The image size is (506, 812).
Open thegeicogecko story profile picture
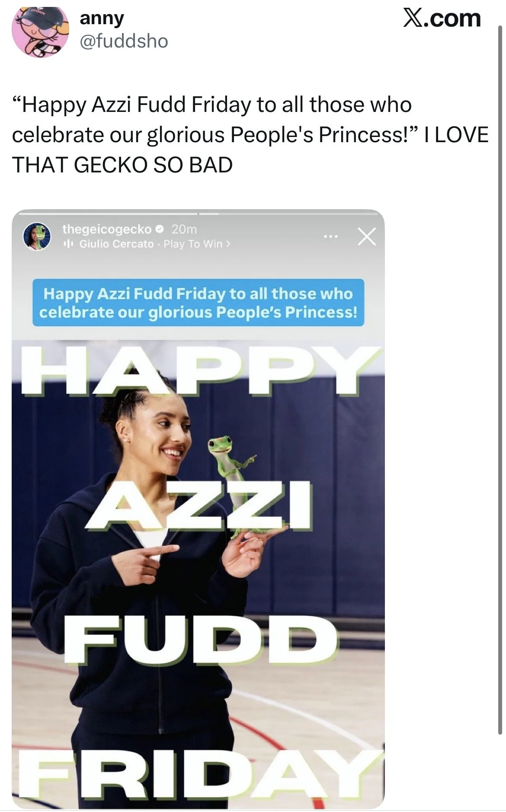37,236
